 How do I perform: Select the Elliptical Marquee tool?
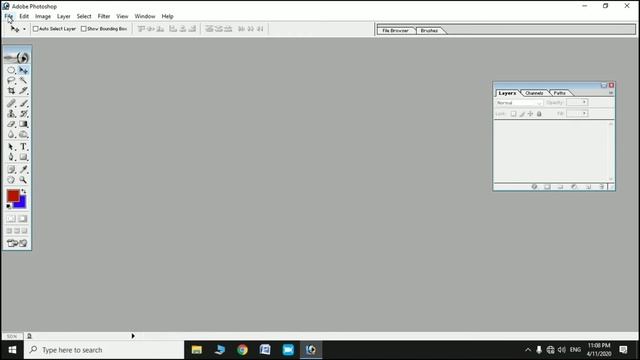(11, 70)
